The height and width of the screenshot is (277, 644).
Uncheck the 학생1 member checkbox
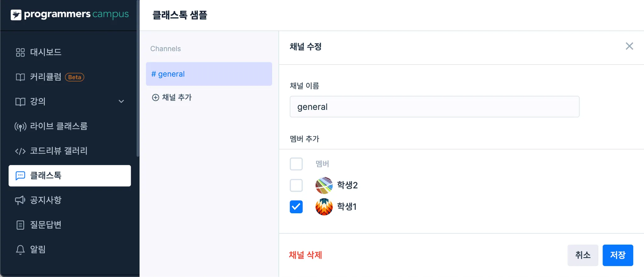click(x=296, y=207)
